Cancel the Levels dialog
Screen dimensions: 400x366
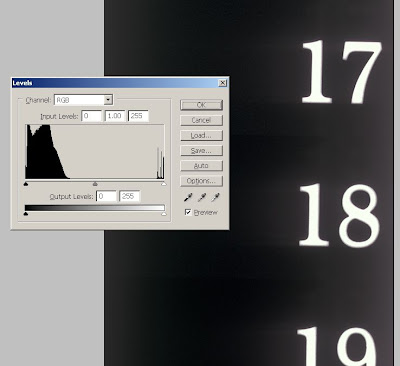click(201, 120)
